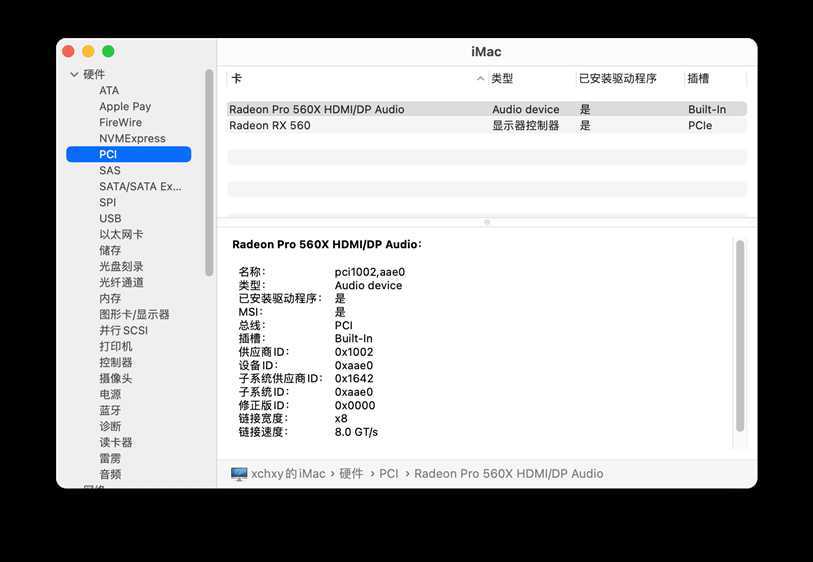
Task: Select 光盘刻录 in the sidebar
Action: [x=121, y=266]
